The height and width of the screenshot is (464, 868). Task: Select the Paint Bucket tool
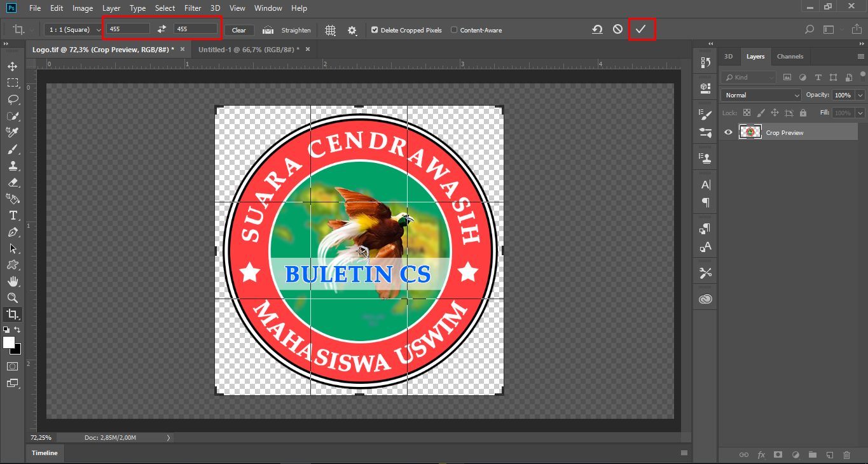coord(12,199)
